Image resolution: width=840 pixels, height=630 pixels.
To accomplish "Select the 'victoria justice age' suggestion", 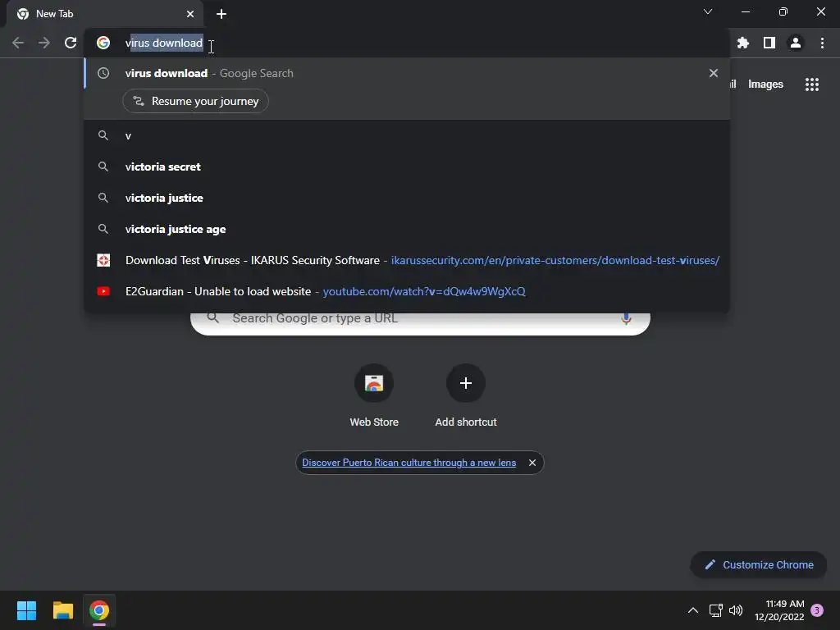I will (x=407, y=230).
